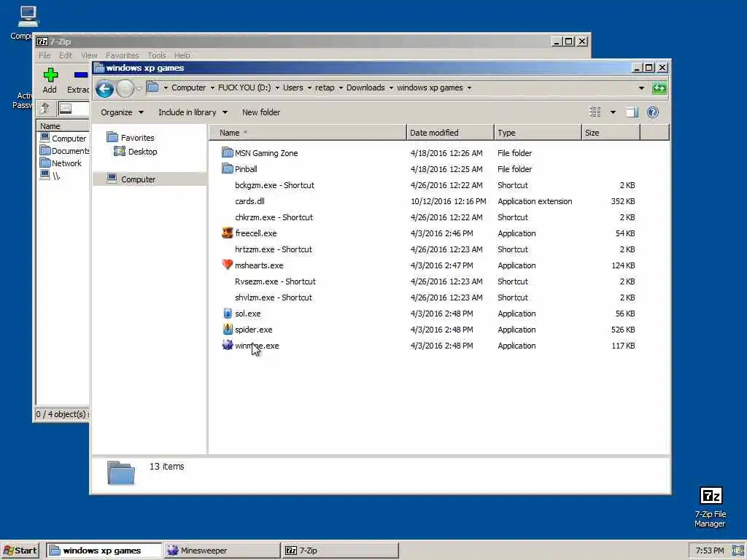747x560 pixels.
Task: Open Favorites menu in 7-Zip window
Action: [x=123, y=55]
